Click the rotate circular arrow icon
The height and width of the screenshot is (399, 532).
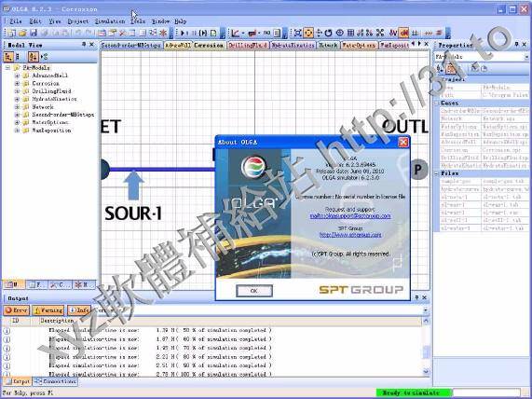coord(328,33)
